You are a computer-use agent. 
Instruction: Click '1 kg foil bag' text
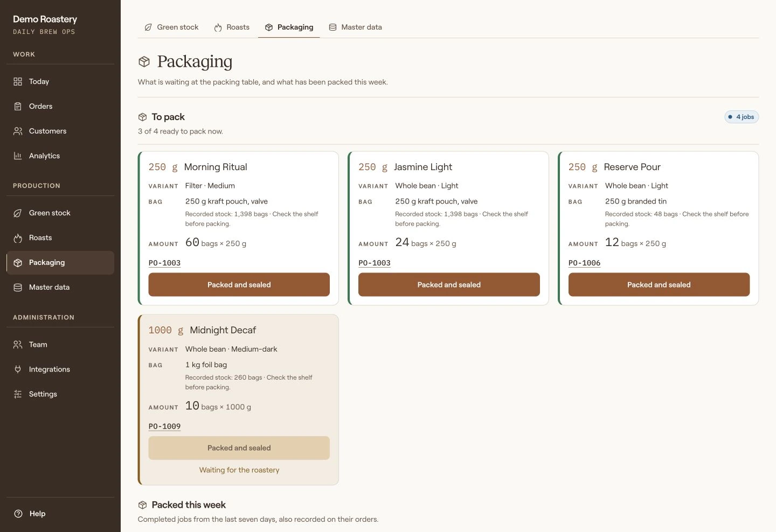206,365
